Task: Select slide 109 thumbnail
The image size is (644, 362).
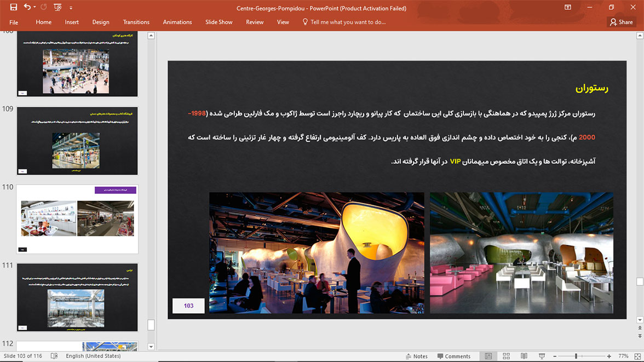Action: click(x=77, y=141)
